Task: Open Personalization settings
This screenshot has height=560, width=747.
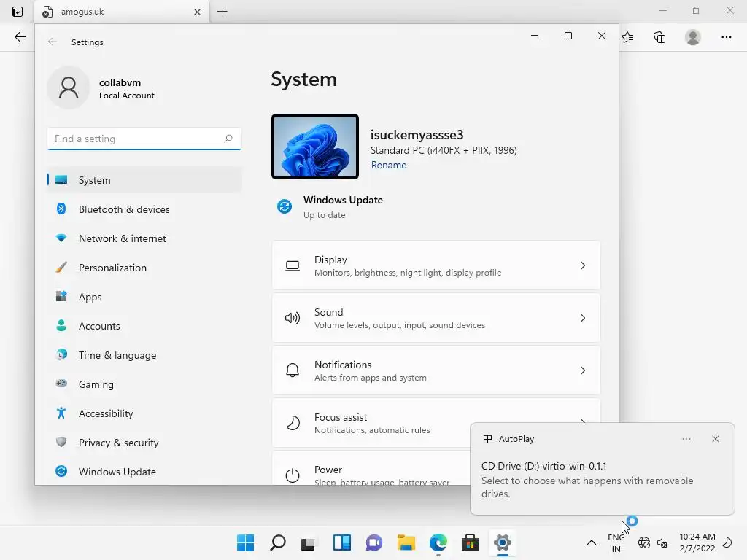Action: tap(144, 268)
